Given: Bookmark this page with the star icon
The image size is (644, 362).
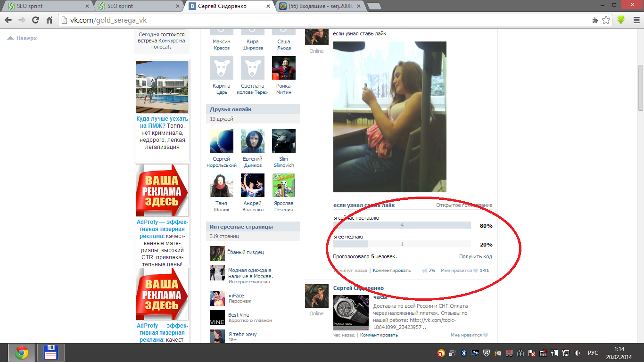Looking at the screenshot, I should click(606, 20).
